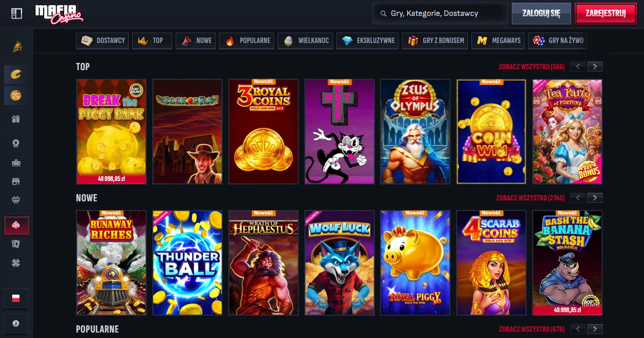Open Runaway Riches game thumbnail
The image size is (644, 338).
111,263
